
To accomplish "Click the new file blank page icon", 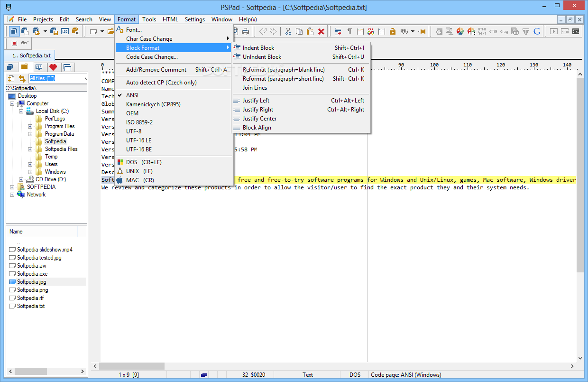I will click(93, 31).
